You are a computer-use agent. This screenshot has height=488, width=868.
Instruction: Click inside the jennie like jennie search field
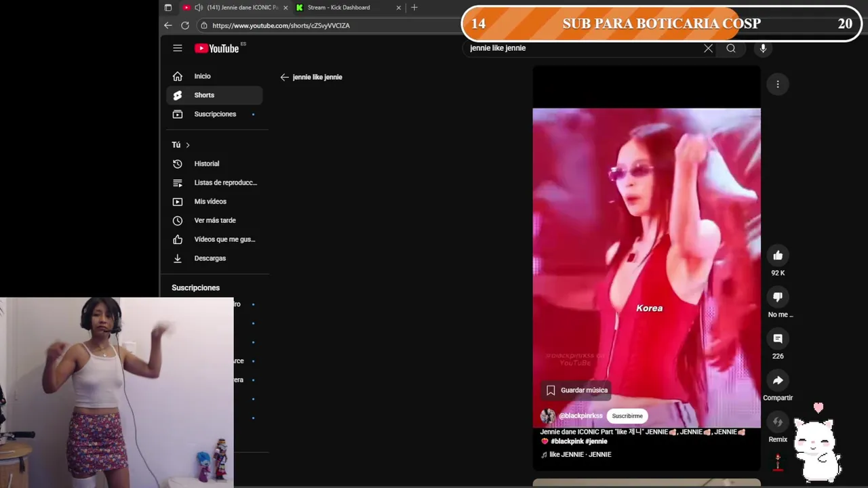(583, 48)
